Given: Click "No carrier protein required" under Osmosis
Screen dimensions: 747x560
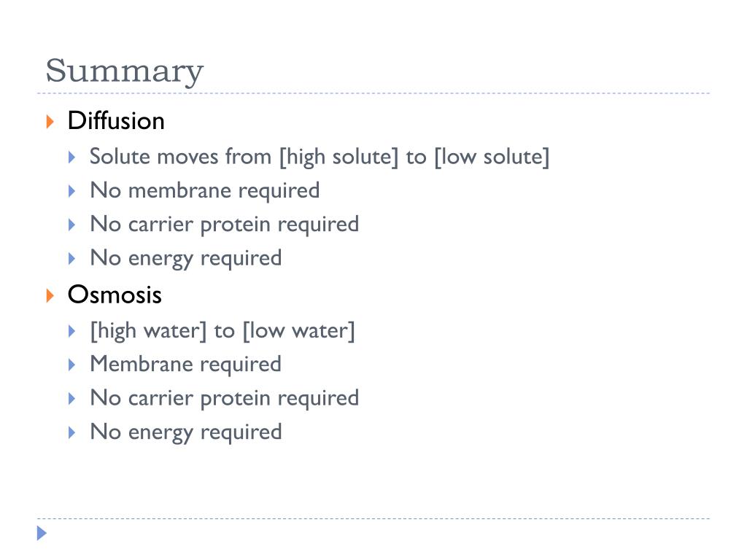Looking at the screenshot, I should click(224, 397).
